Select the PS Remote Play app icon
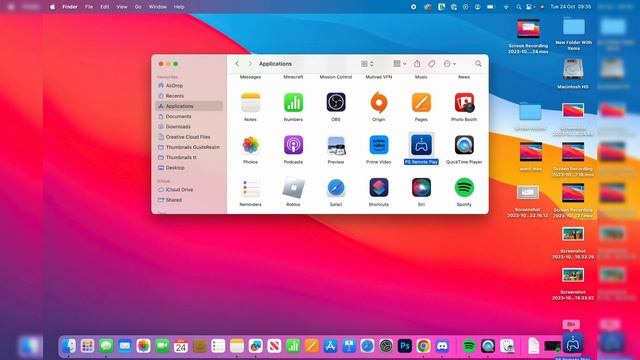The width and height of the screenshot is (640, 360). tap(421, 145)
